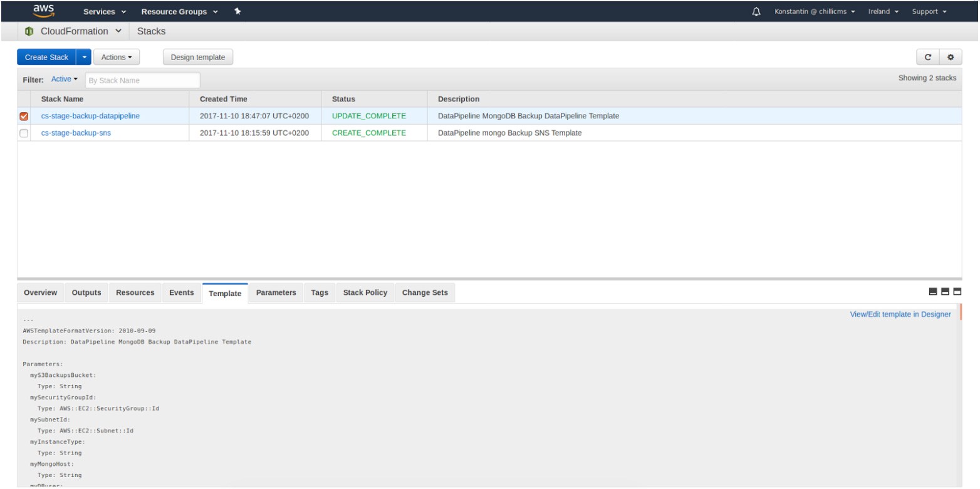
Task: Open View/Edit template in Designer link
Action: click(x=900, y=314)
